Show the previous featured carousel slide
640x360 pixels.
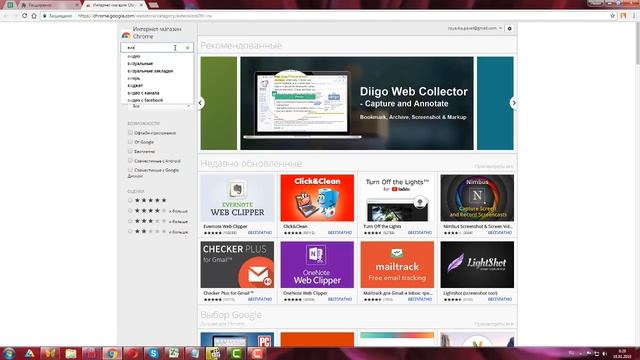pos(200,103)
